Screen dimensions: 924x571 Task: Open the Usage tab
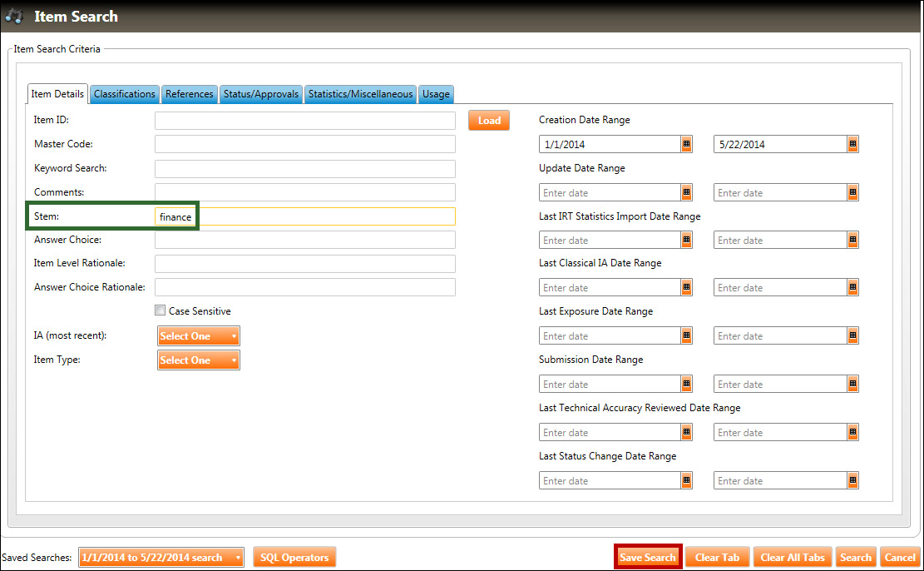pos(436,94)
